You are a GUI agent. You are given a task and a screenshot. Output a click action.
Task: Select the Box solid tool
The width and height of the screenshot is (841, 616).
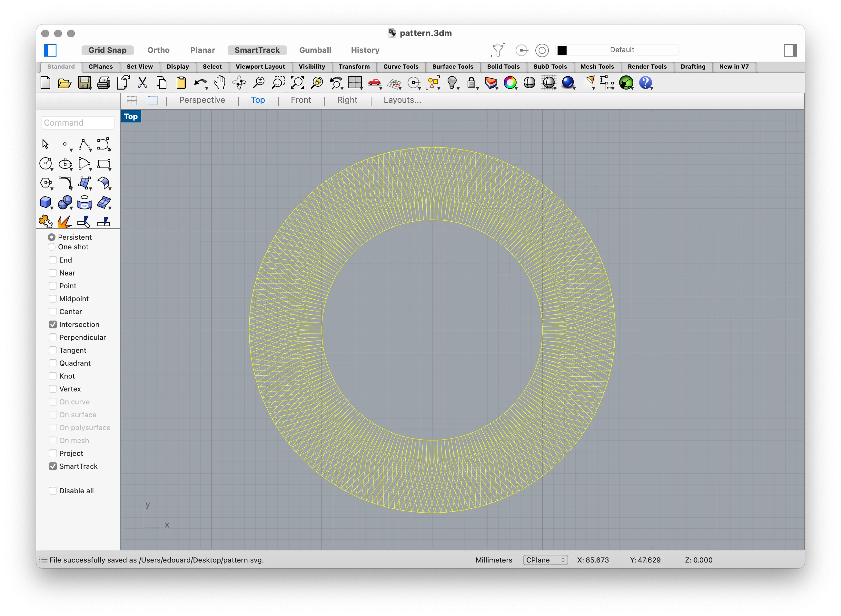pyautogui.click(x=45, y=202)
